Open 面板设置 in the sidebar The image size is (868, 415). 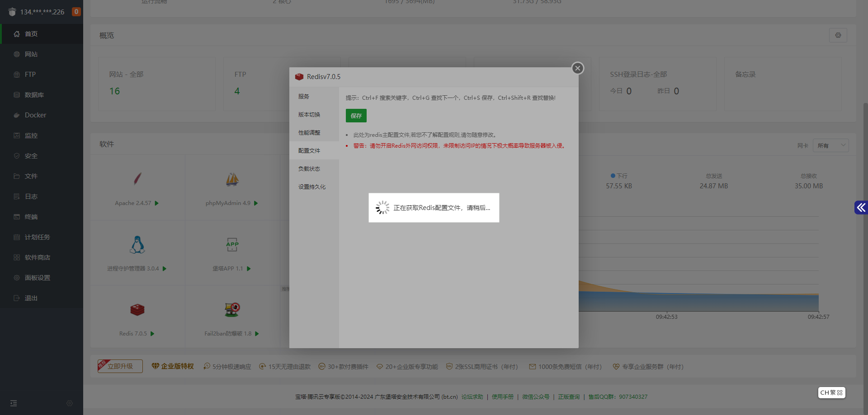tap(42, 278)
